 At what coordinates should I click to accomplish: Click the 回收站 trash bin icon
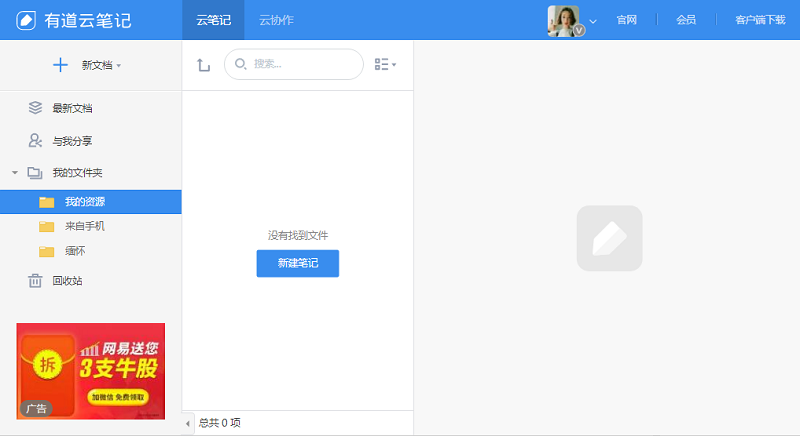(x=35, y=281)
